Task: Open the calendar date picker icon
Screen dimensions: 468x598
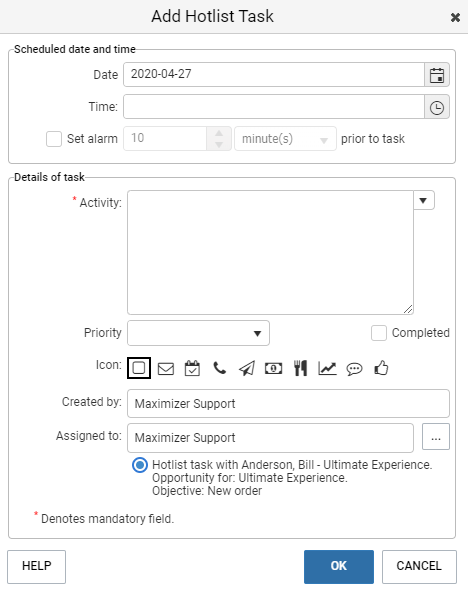Action: coord(437,75)
